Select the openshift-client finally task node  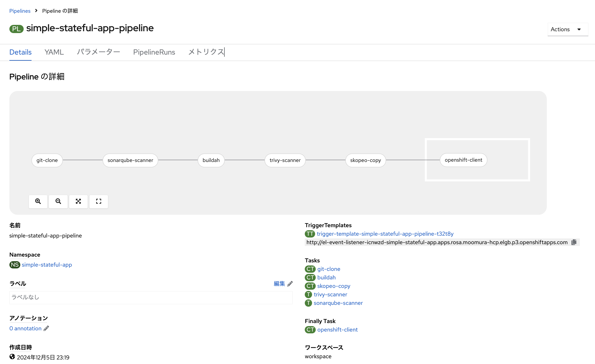pos(463,160)
